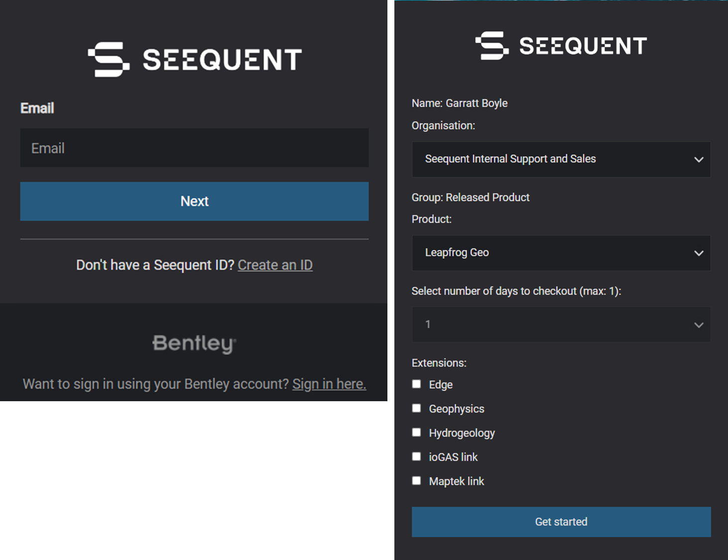
Task: Open the Organisation dropdown
Action: coord(561,159)
